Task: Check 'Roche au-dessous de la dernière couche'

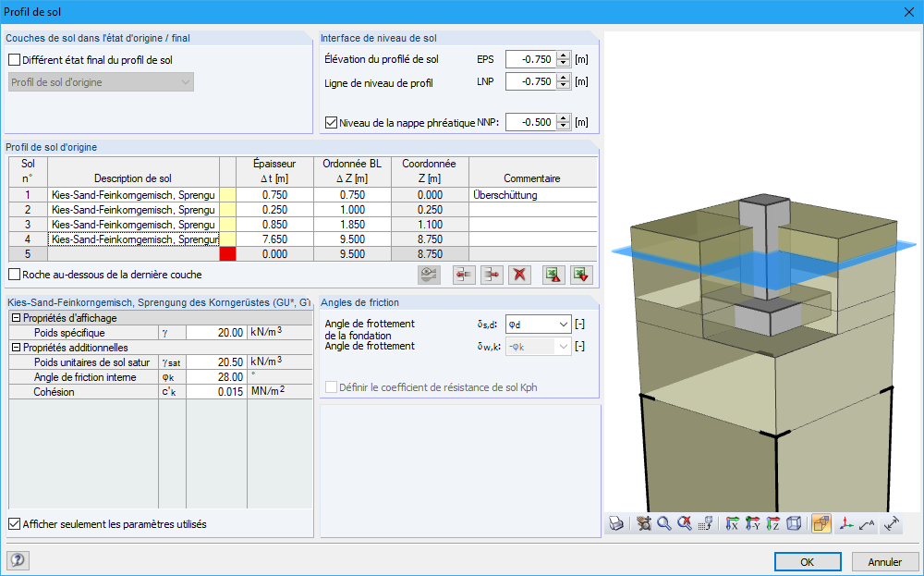Action: [x=14, y=275]
